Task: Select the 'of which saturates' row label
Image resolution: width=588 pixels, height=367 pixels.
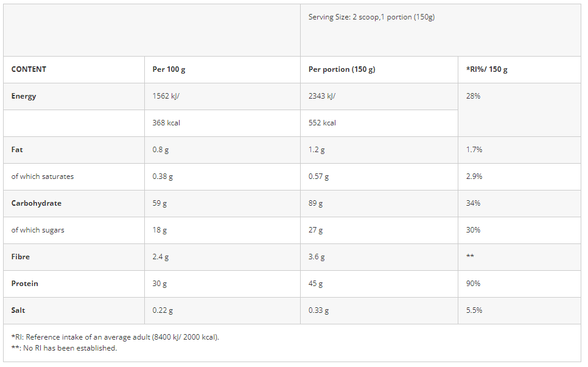Action: (43, 177)
